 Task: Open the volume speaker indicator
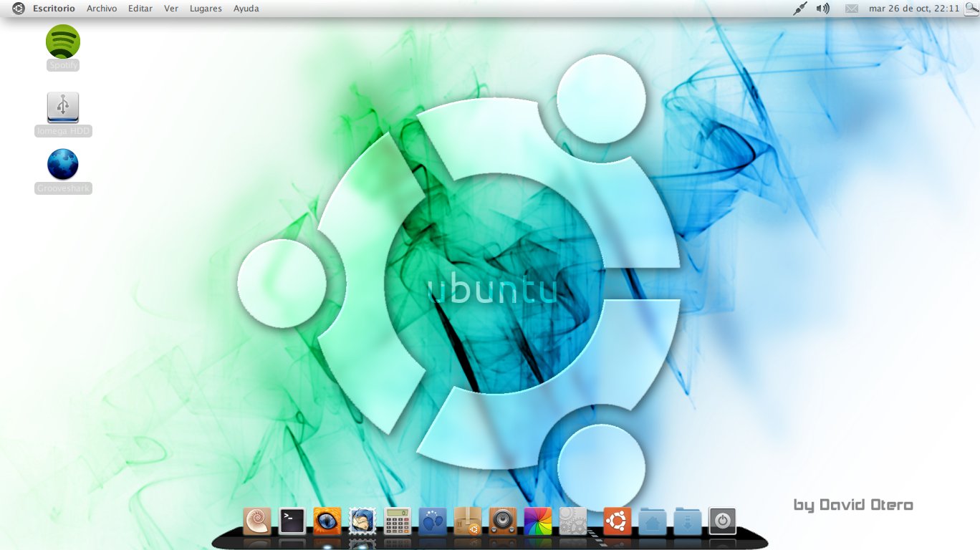(823, 9)
